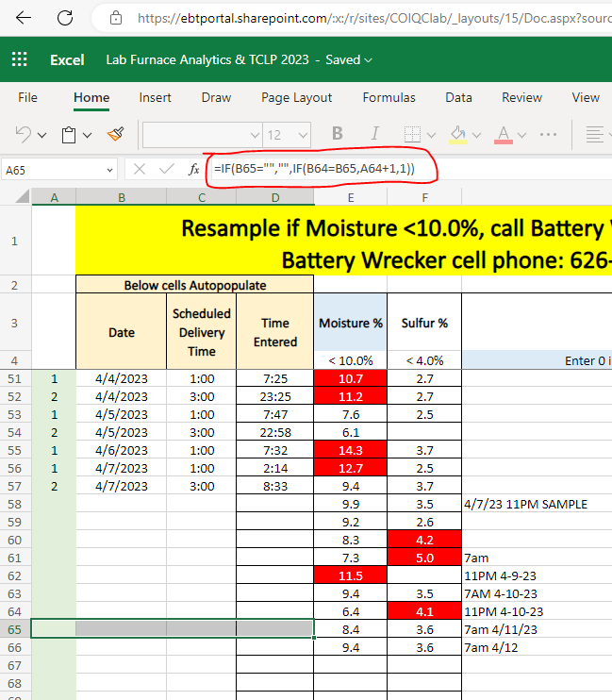
Task: Go back in the browser
Action: point(24,18)
